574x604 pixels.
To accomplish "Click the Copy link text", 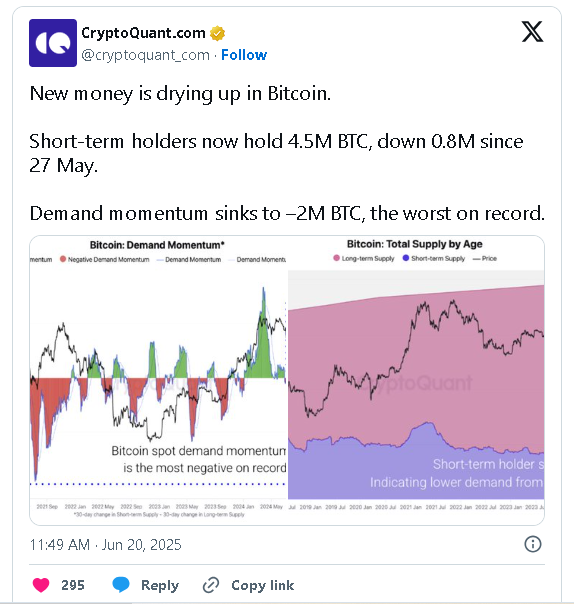I will [x=263, y=585].
